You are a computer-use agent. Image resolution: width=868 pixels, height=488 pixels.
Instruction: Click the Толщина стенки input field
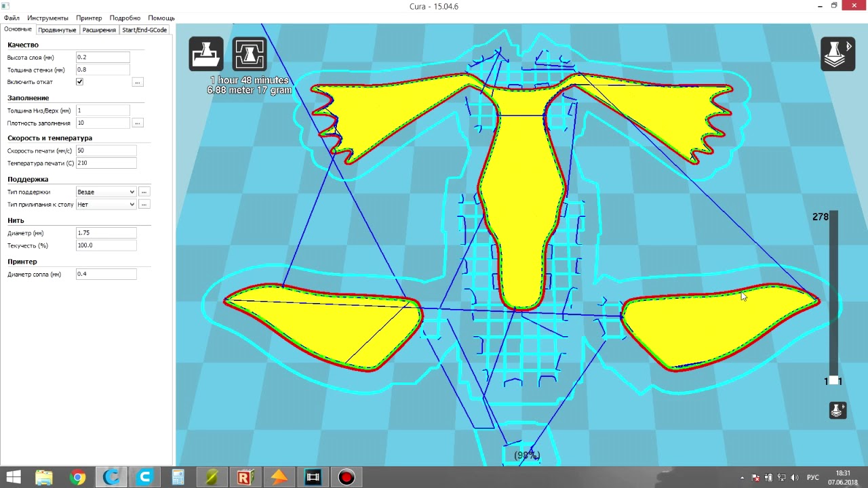pos(102,70)
